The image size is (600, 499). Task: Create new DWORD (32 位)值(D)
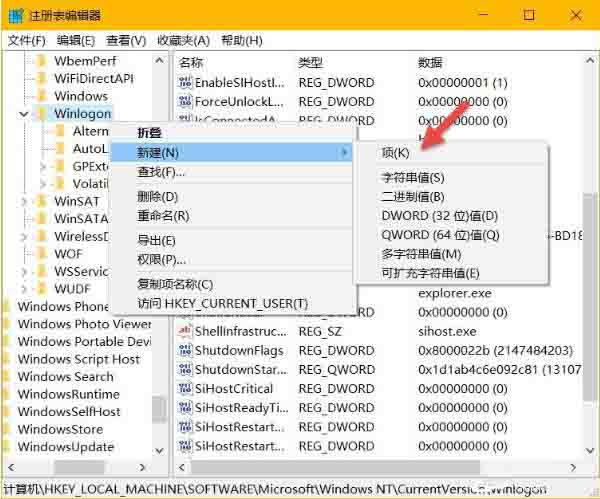[x=452, y=216]
